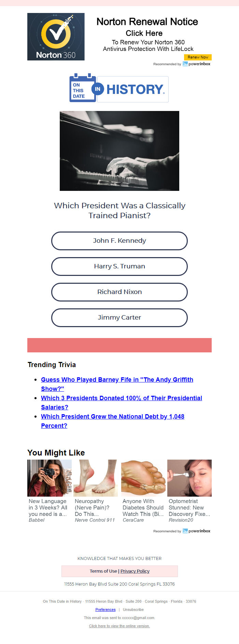Click the Babbel new language ad thumbnail
The height and width of the screenshot is (644, 239).
coord(50,478)
